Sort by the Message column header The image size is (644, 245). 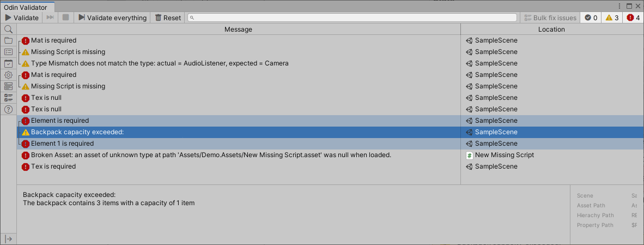click(238, 29)
